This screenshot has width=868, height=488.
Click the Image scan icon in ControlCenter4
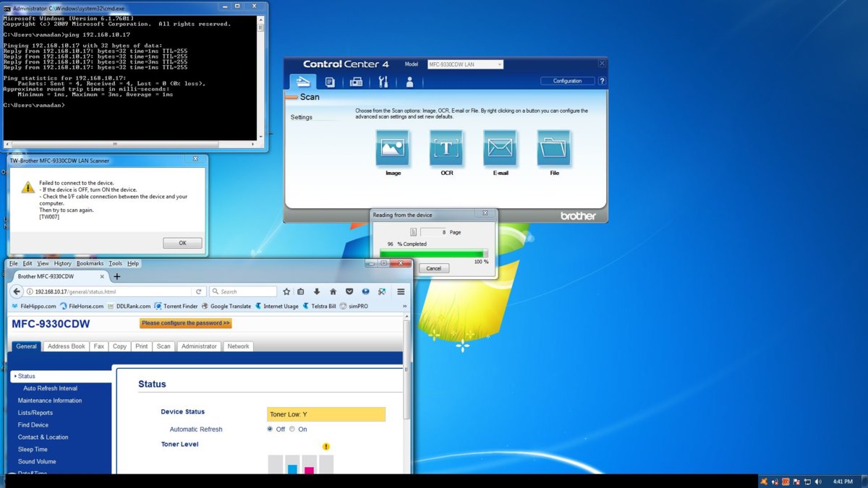(393, 148)
